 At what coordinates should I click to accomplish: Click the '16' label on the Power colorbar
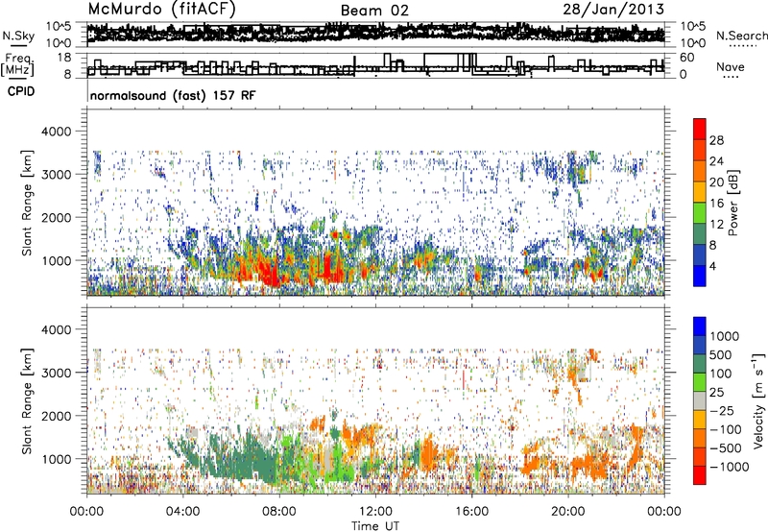click(716, 204)
